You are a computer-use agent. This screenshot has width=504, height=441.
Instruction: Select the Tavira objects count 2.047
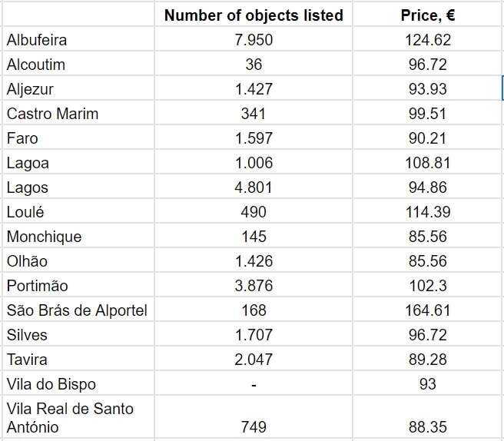(254, 360)
